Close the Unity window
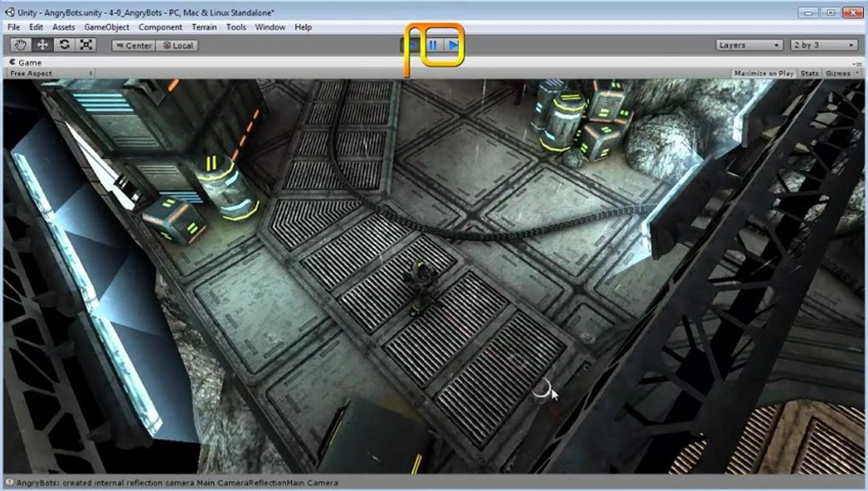This screenshot has width=868, height=491. click(852, 12)
